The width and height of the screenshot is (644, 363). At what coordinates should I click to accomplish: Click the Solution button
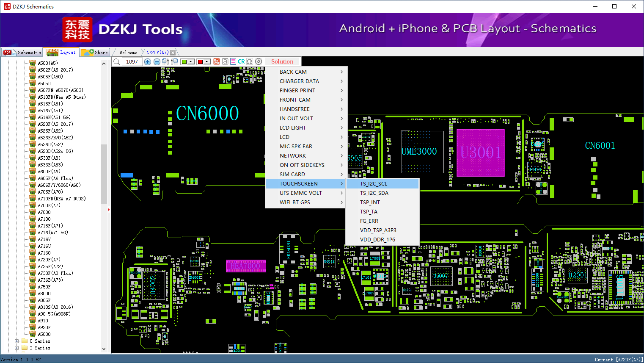pos(282,62)
